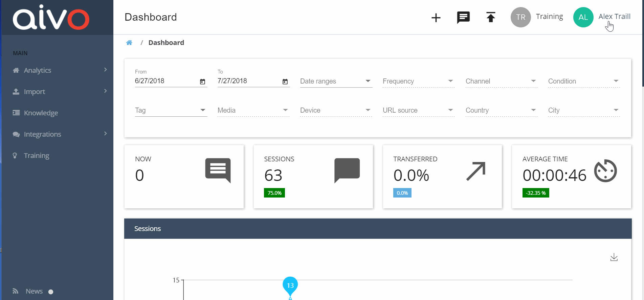Click the Analytics home icon in sidebar
The image size is (644, 300).
pyautogui.click(x=16, y=70)
